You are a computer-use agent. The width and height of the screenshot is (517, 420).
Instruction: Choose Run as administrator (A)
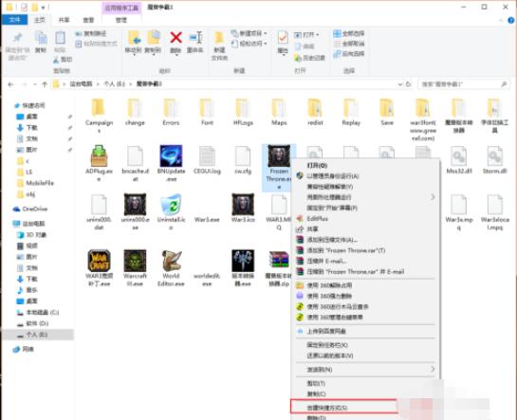pos(333,176)
